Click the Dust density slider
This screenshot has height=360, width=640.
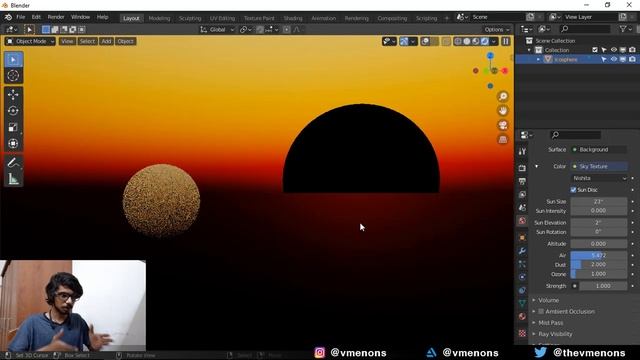[x=599, y=264]
